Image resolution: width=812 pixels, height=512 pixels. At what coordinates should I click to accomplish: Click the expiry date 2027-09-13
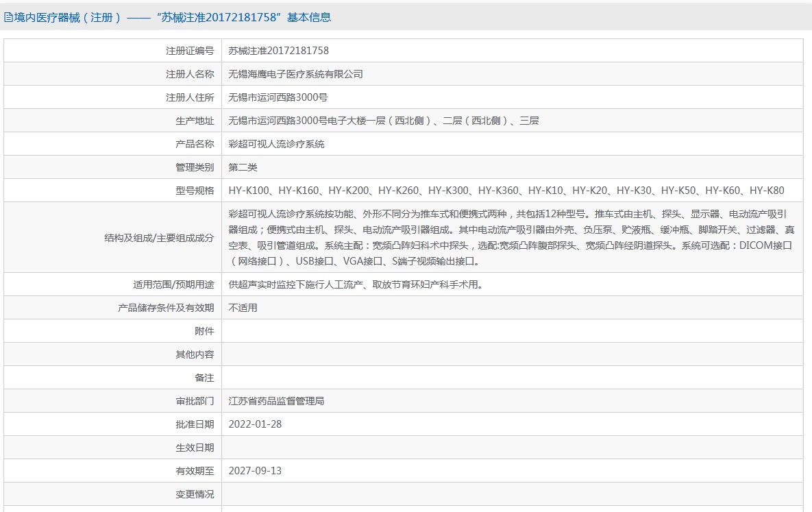pos(255,471)
